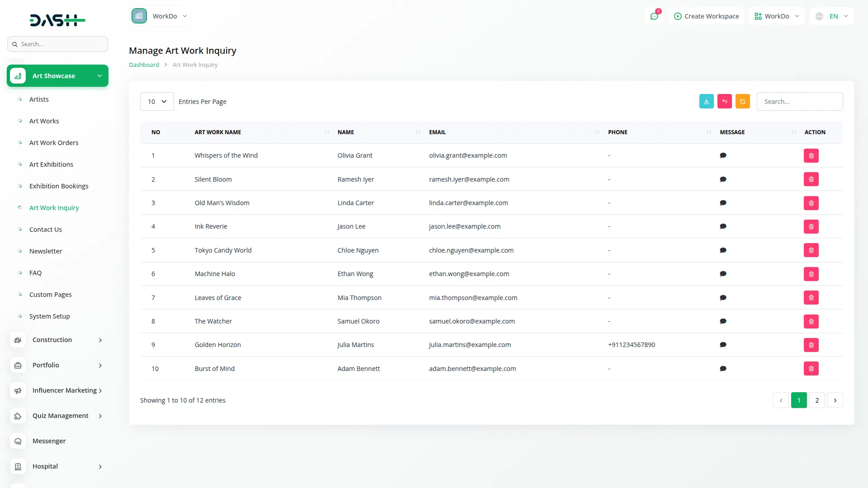868x488 pixels.
Task: Open the message icon for Olivia Grant
Action: click(723, 155)
